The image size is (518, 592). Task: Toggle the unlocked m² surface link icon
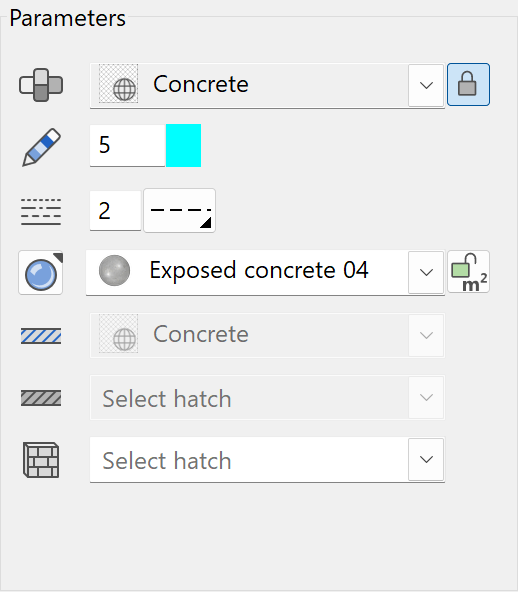(468, 272)
